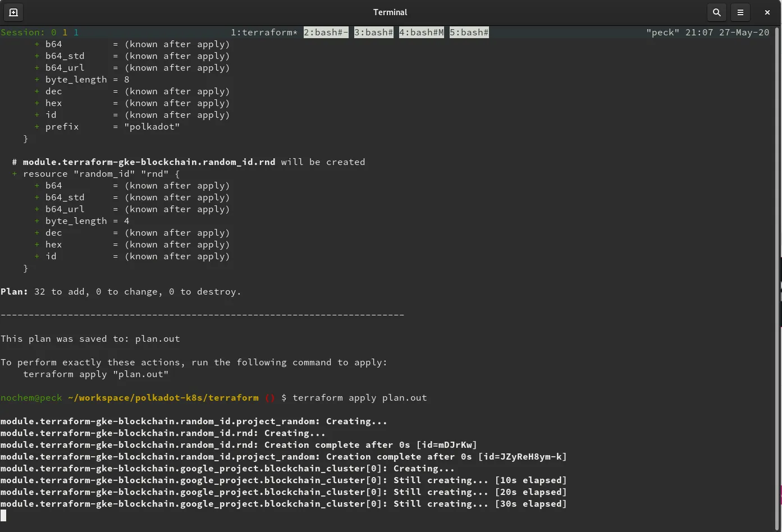The image size is (782, 532).
Task: Click the 'blockchain_cluster[0]: Creating...' line
Action: [x=228, y=469]
